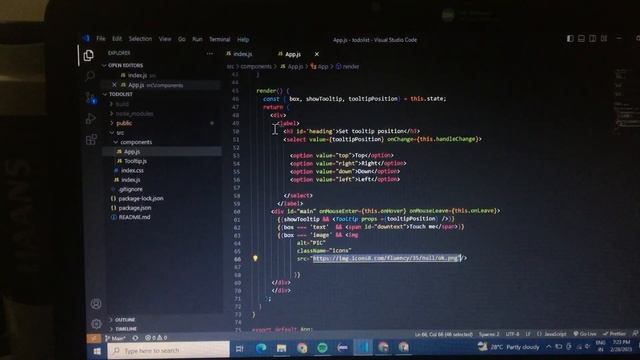This screenshot has width=640, height=360.
Task: Switch to the index.js editor tab
Action: 240,54
